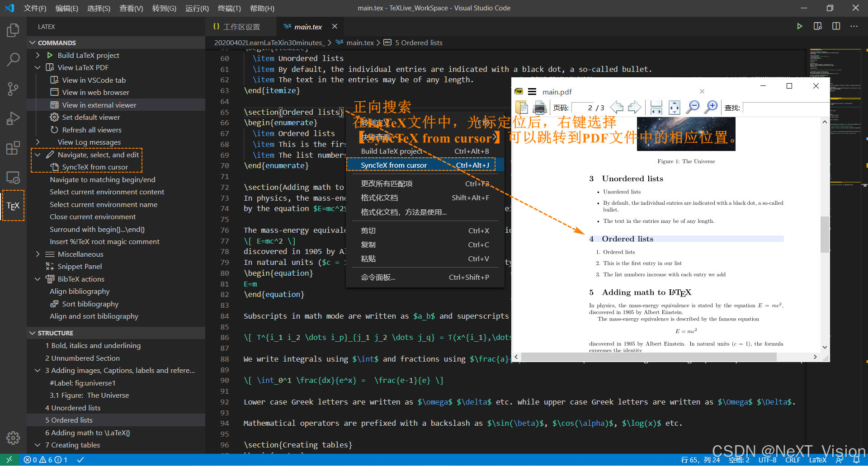Screen dimensions: 868x466
Task: Click the Open file icon in SumatraPDF
Action: pos(521,108)
